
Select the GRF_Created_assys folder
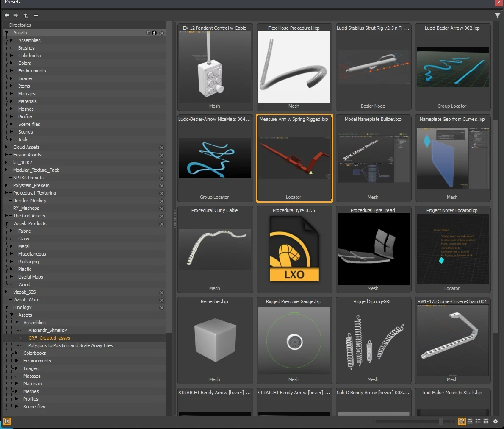pos(49,338)
